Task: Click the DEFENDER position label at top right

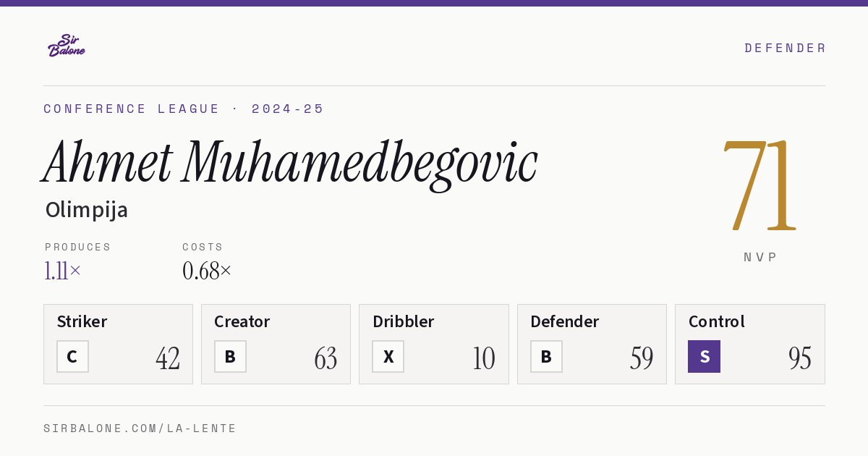Action: point(785,48)
